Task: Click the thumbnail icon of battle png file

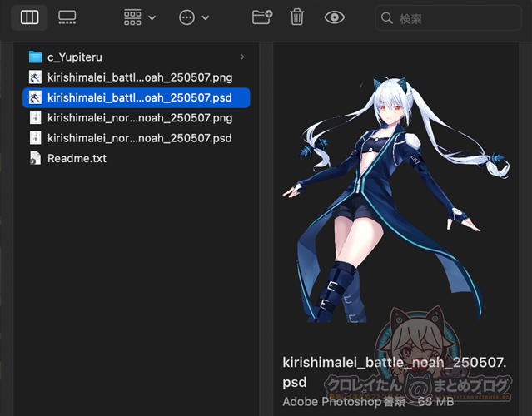Action: [35, 77]
